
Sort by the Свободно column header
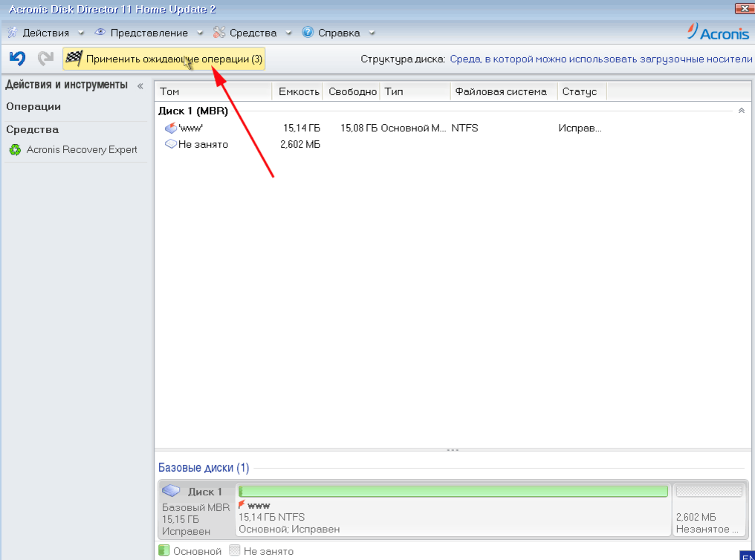352,91
